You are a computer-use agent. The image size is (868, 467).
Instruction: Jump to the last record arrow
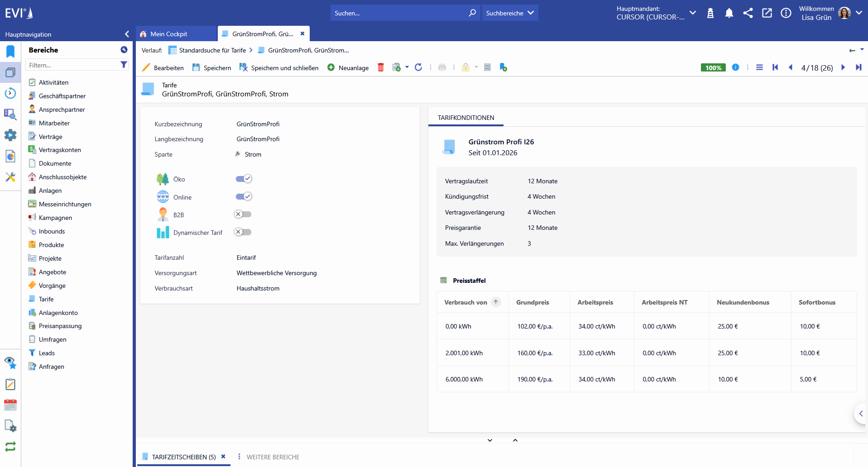coord(858,67)
